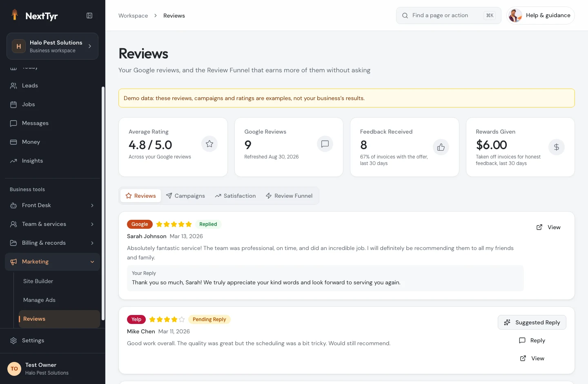The image size is (588, 384).
Task: Open the Review Funnel tab
Action: click(289, 196)
